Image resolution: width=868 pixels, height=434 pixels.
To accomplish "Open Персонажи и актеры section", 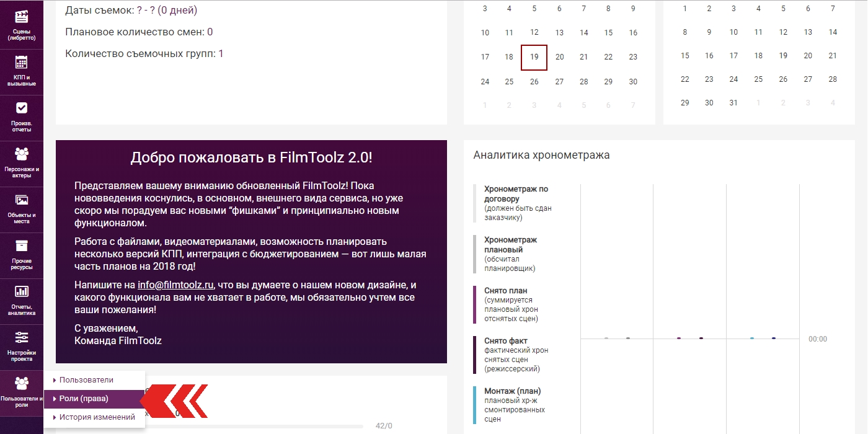I will tap(22, 164).
